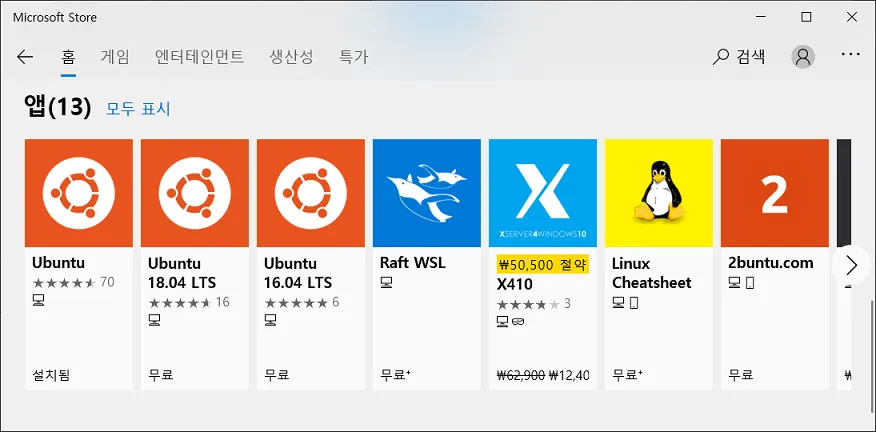Image resolution: width=876 pixels, height=432 pixels.
Task: Click the Linux Cheatsheet title text
Action: coord(652,273)
